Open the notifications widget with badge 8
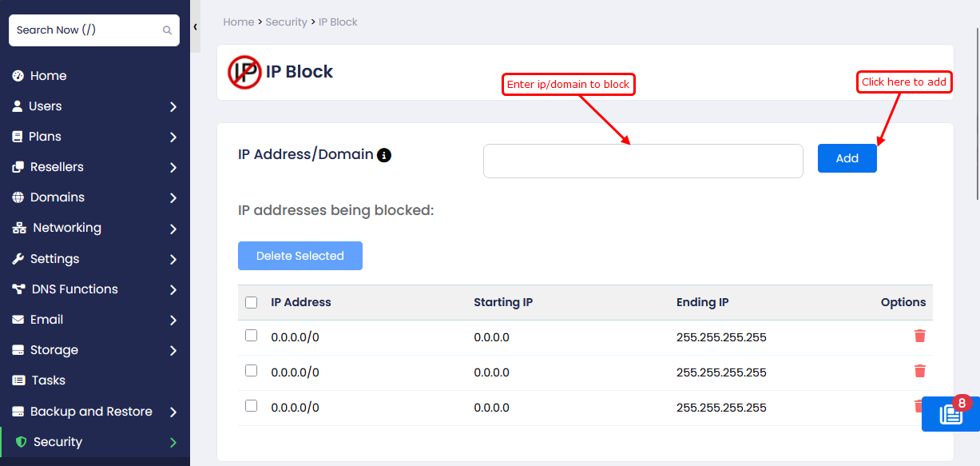This screenshot has width=980, height=466. coord(950,414)
